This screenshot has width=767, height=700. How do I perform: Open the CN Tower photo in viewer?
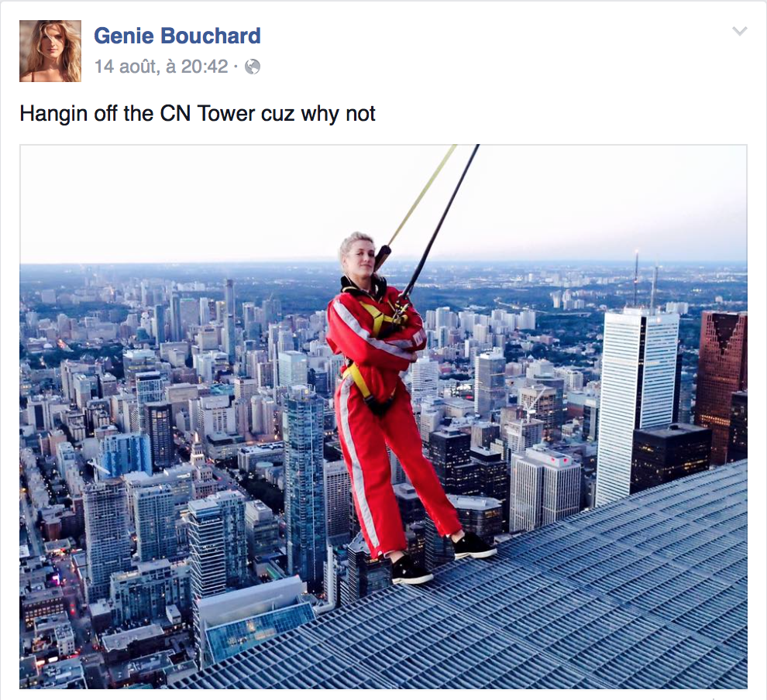(x=383, y=417)
